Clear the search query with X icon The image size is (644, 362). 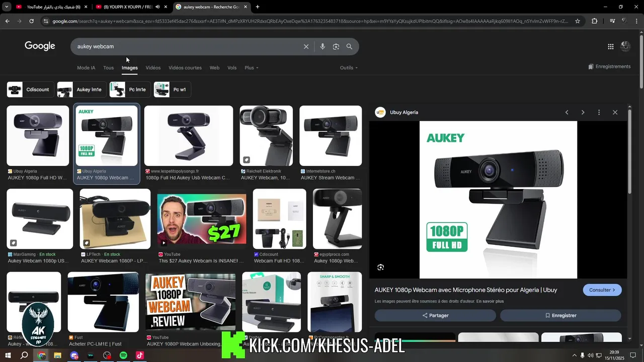[x=306, y=46]
